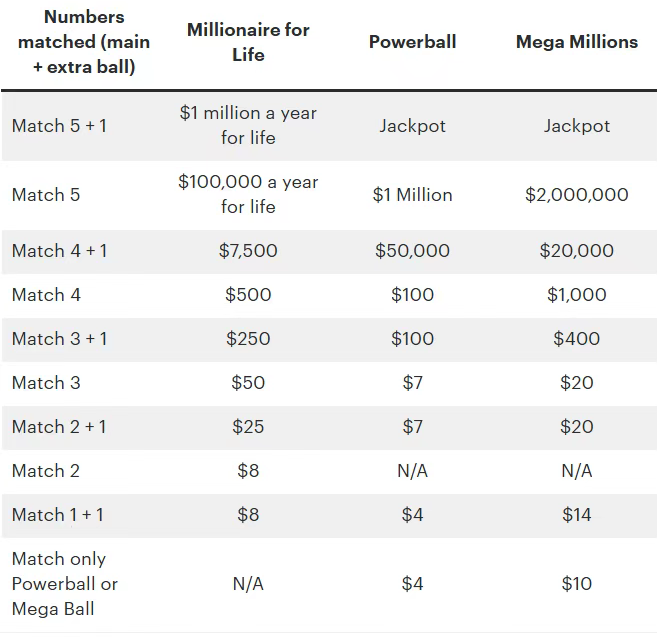
Task: Click the Match 2 + 1 row label
Action: (x=59, y=427)
